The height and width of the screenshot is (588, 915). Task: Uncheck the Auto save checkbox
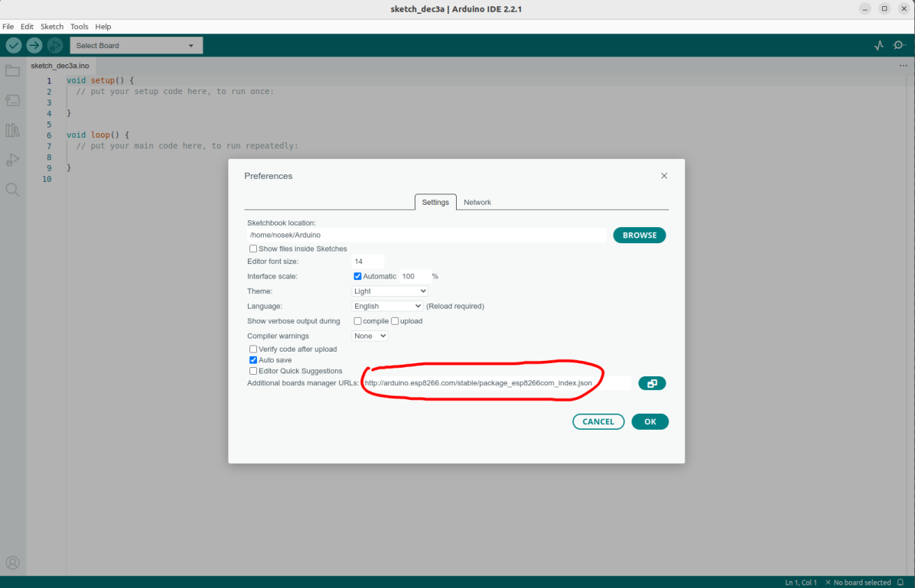[253, 360]
